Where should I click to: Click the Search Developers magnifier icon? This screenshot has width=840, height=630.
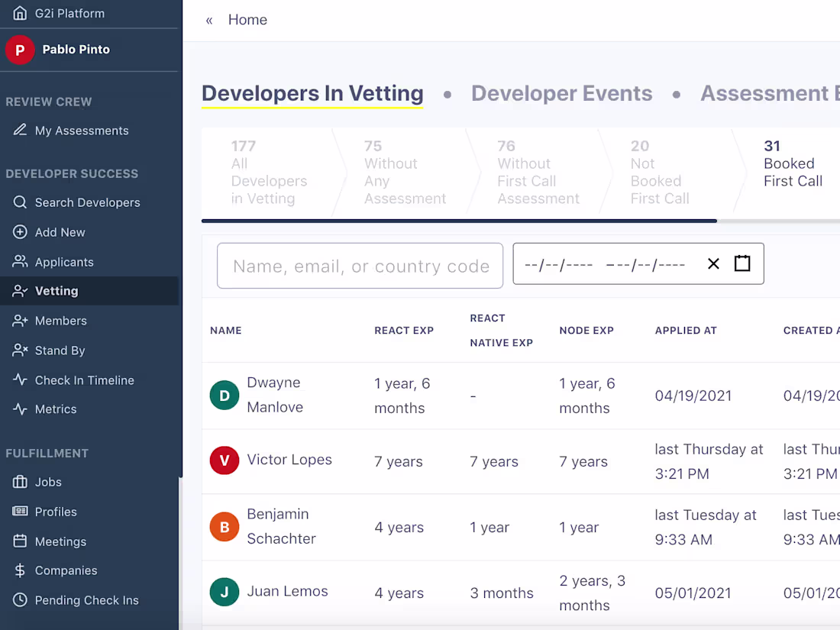(20, 202)
